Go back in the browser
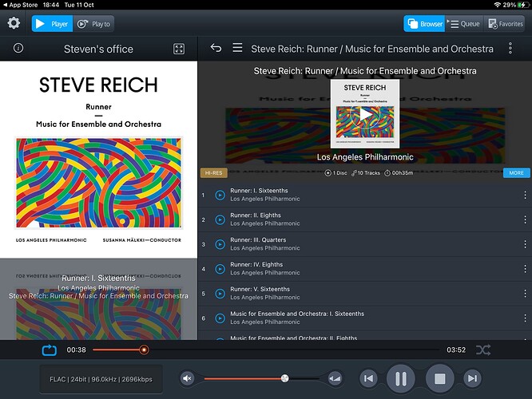The image size is (532, 399). [x=216, y=48]
